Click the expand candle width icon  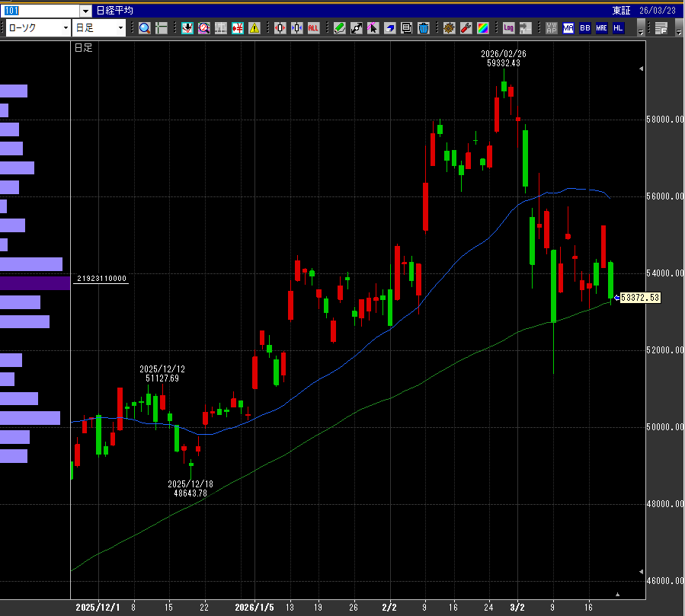[280, 28]
